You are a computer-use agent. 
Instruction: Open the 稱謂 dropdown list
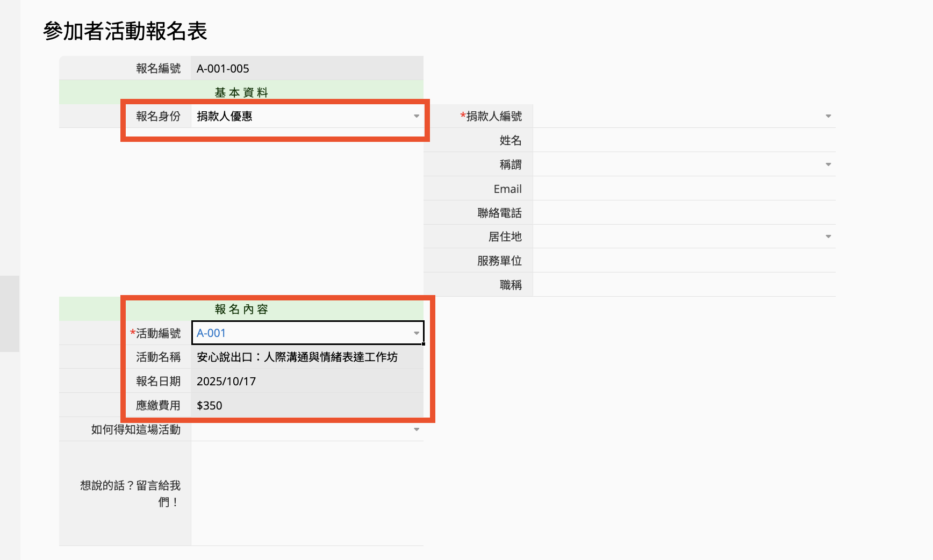[x=828, y=164]
